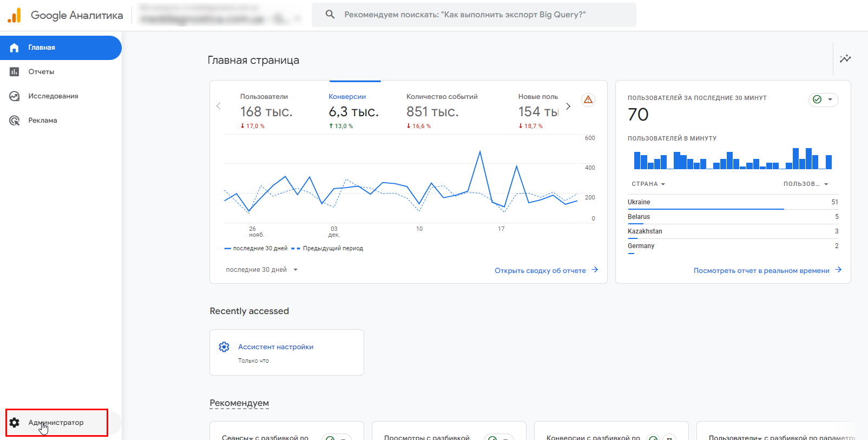Click arrow next to realtime report link
868x440 pixels.
(838, 270)
